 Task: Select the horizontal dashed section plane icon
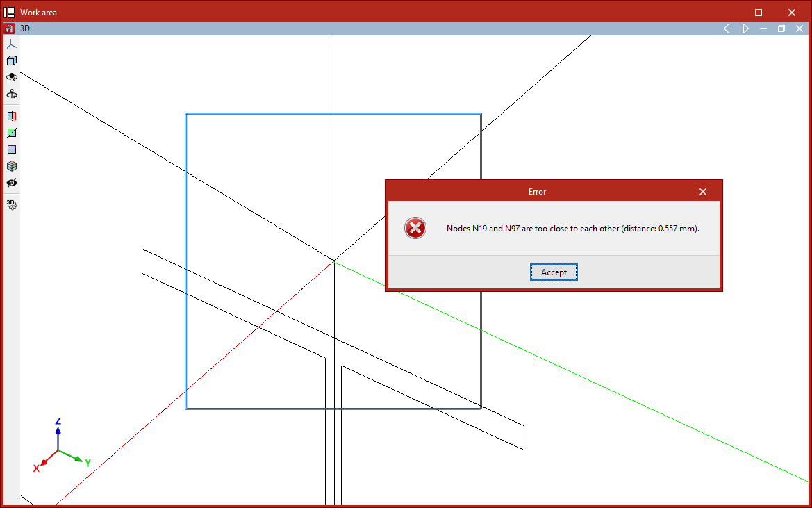pos(11,149)
